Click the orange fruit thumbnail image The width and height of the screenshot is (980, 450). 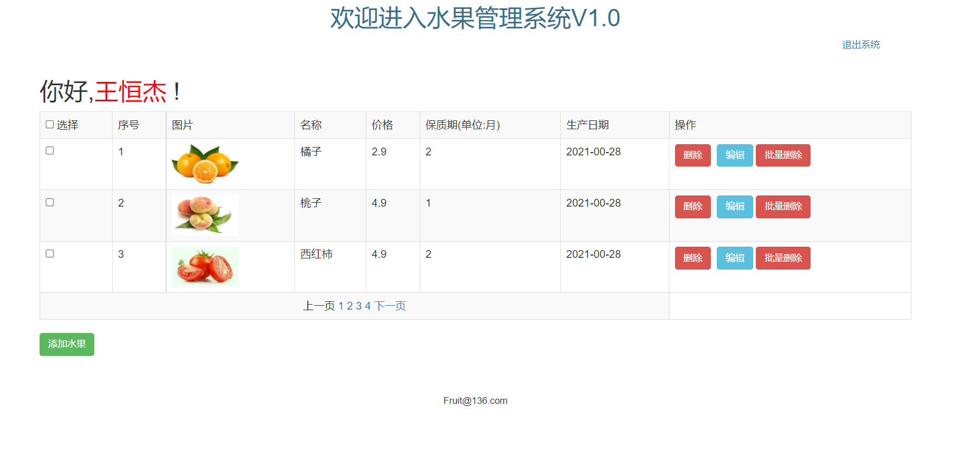click(205, 164)
